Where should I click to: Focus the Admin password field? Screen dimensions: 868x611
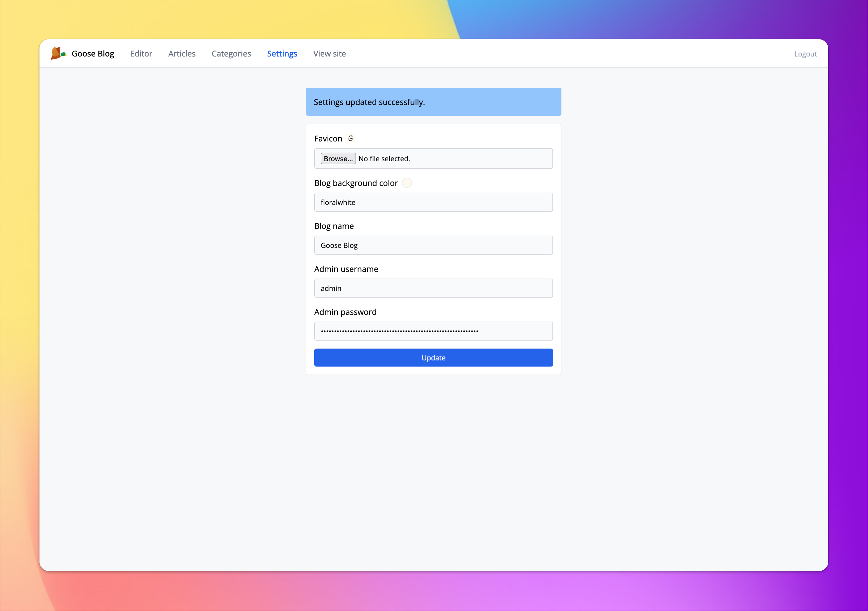[x=433, y=331]
